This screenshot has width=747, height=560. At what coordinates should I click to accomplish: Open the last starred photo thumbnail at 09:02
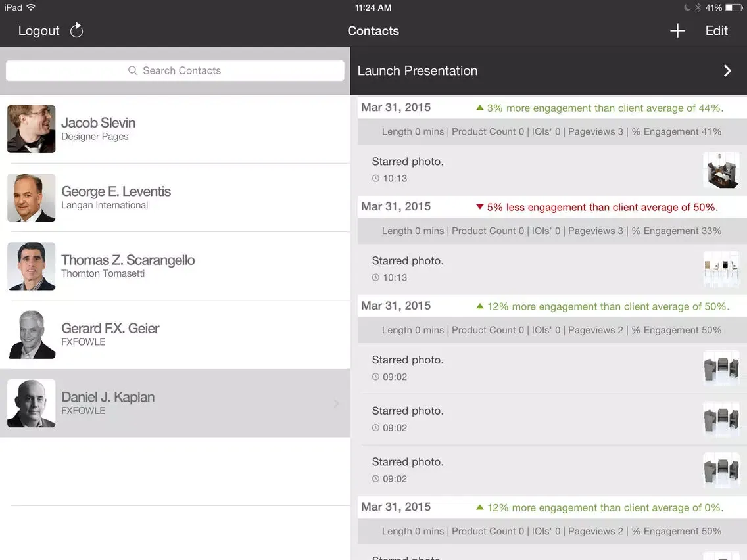pos(721,470)
